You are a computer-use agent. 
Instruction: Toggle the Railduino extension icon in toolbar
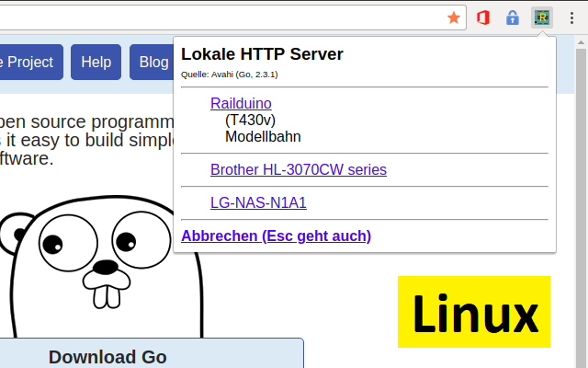(x=542, y=17)
